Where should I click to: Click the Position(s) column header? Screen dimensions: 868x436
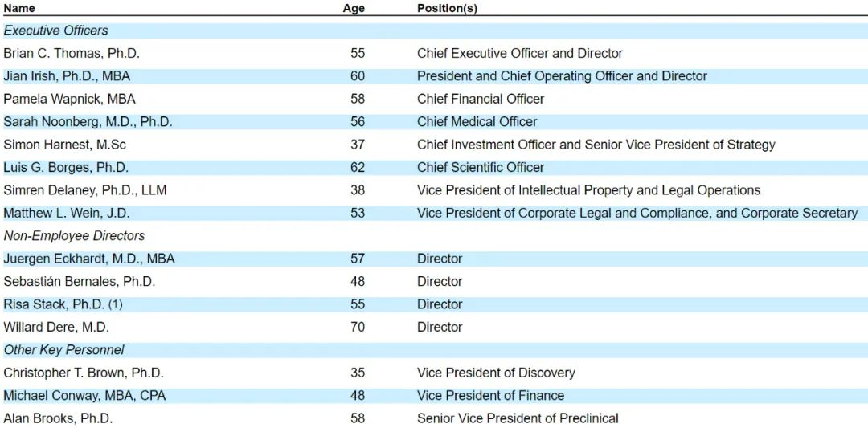447,8
